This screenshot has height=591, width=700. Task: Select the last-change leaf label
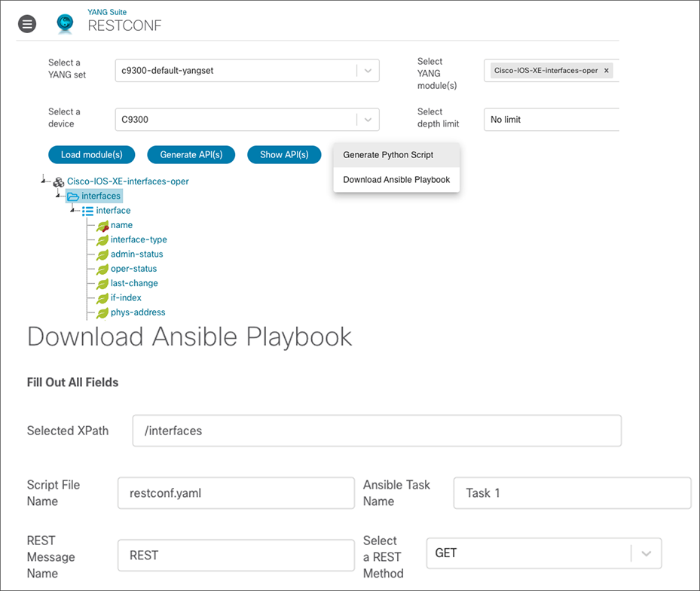134,283
